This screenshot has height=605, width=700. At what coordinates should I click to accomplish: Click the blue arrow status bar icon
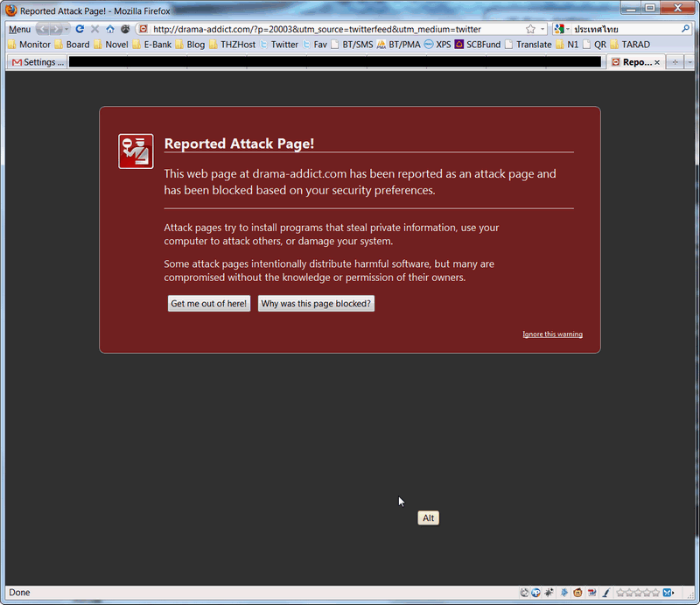(564, 593)
